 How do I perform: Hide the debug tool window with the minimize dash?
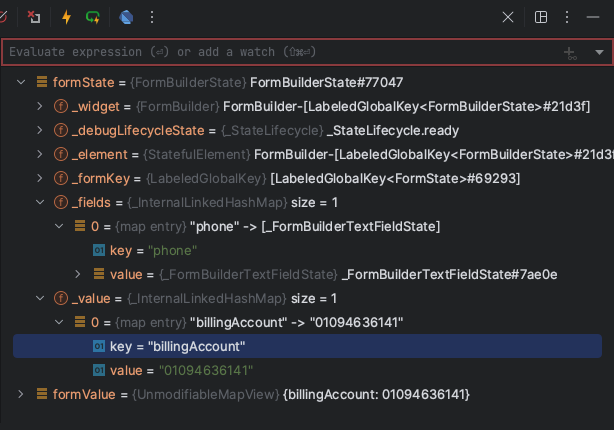pos(593,17)
